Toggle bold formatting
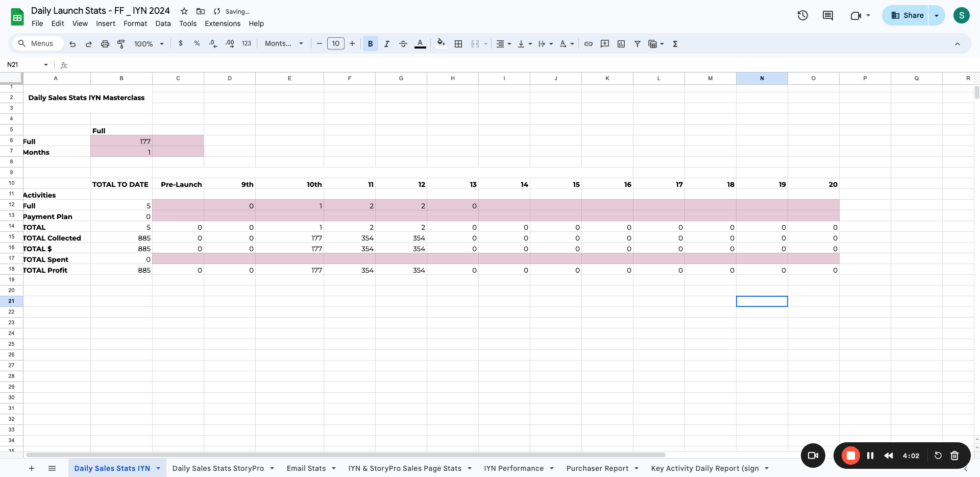 pos(371,44)
